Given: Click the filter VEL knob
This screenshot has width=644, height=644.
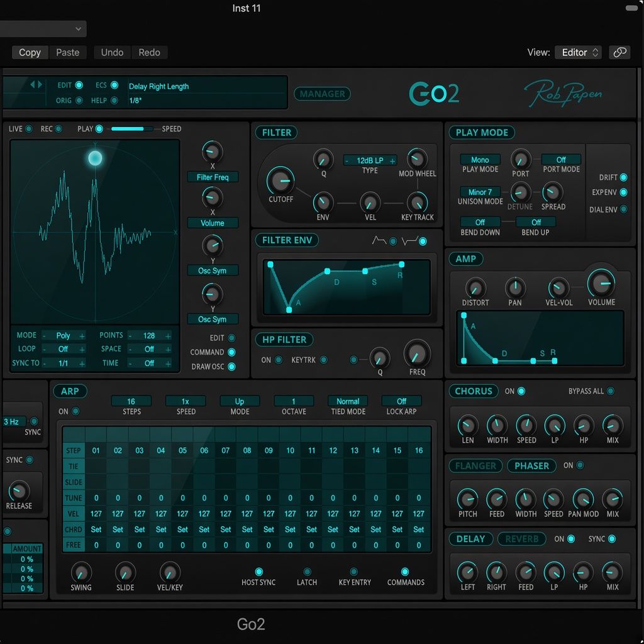Looking at the screenshot, I should click(370, 202).
